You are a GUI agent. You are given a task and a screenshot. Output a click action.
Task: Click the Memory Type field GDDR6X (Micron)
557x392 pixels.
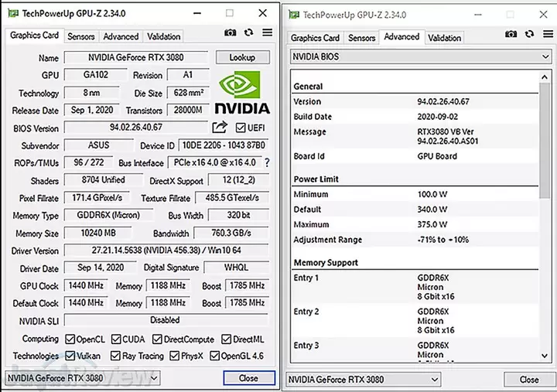point(108,215)
